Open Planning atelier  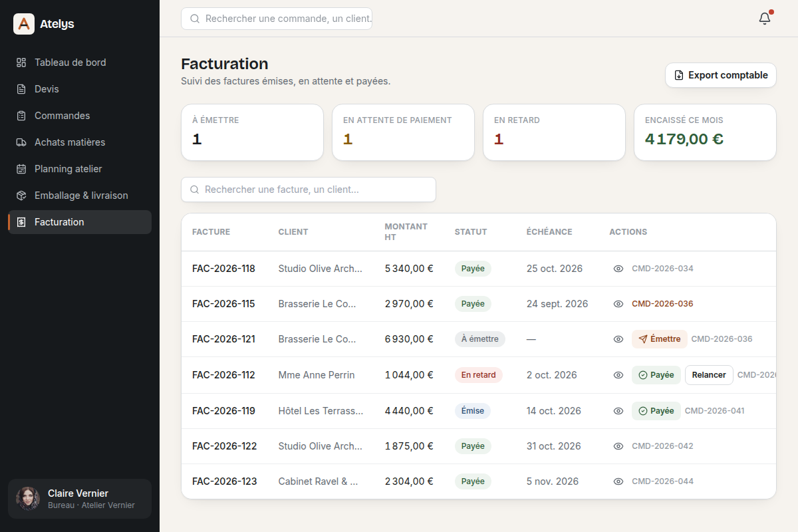tap(80, 169)
